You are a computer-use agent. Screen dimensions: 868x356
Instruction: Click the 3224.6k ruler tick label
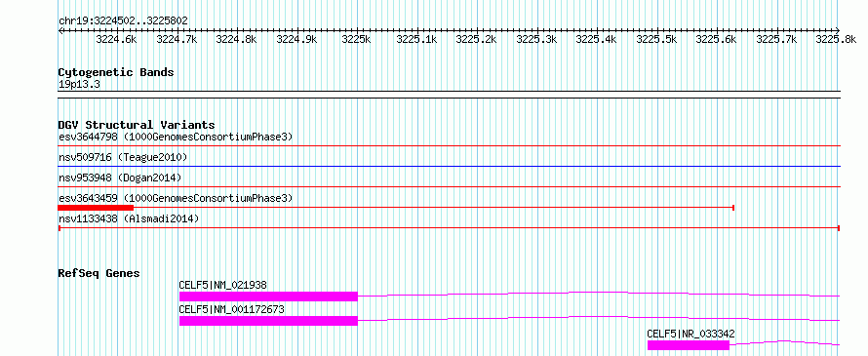coord(116,39)
